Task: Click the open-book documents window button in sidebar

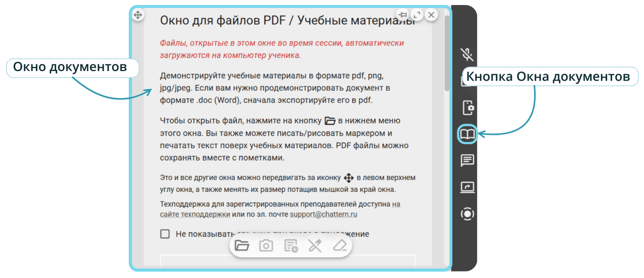Action: point(467,134)
